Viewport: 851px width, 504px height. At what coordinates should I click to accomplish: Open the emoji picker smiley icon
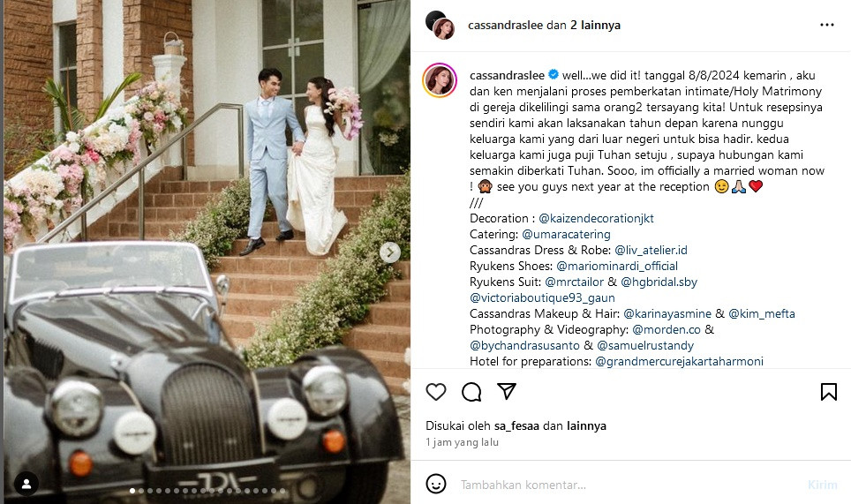pyautogui.click(x=436, y=484)
